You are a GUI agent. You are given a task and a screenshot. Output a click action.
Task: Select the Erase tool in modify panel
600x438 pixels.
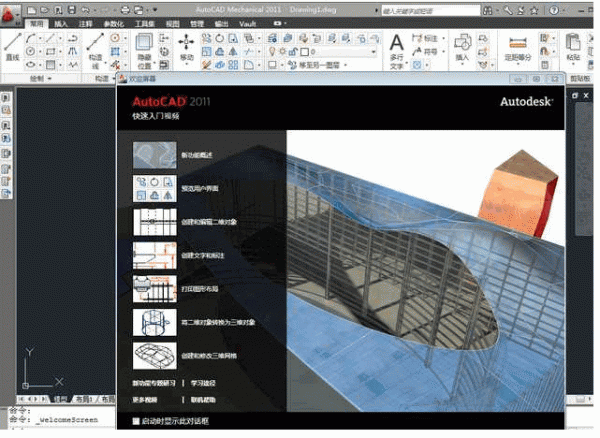click(207, 65)
